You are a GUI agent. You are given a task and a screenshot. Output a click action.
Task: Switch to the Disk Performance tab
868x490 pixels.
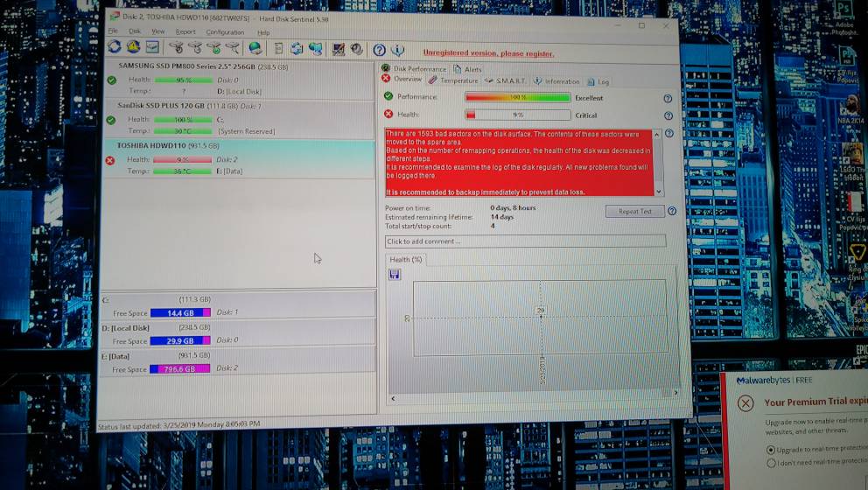(414, 68)
